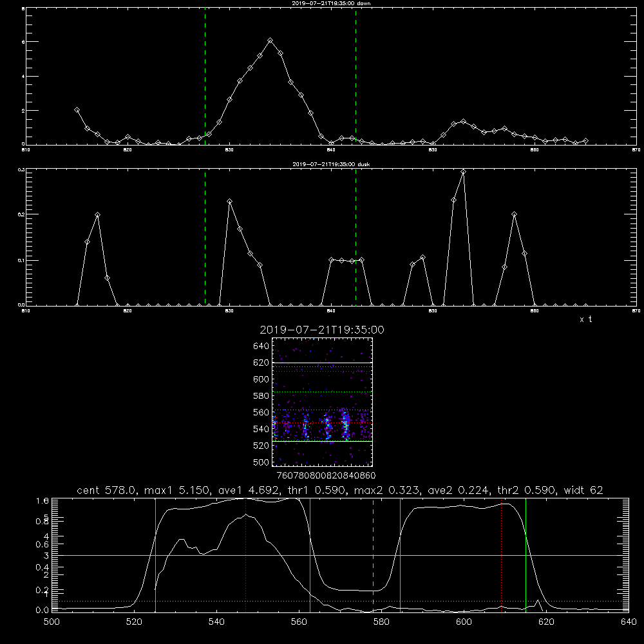Click the 580 label on spectrogram y-axis

pos(261,396)
